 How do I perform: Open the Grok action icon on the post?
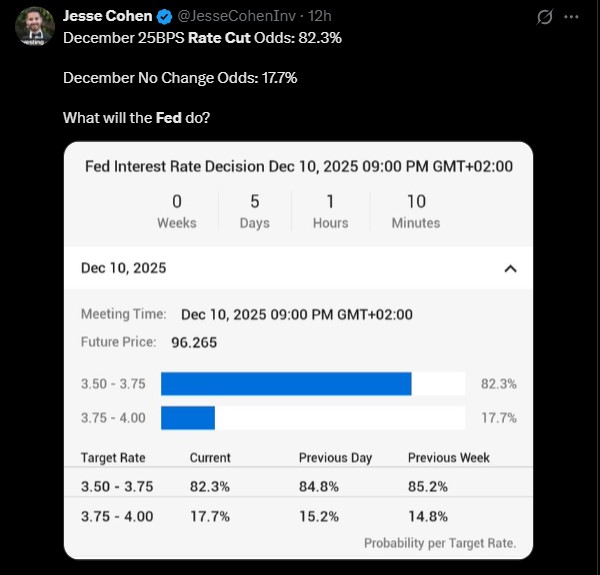(x=545, y=17)
